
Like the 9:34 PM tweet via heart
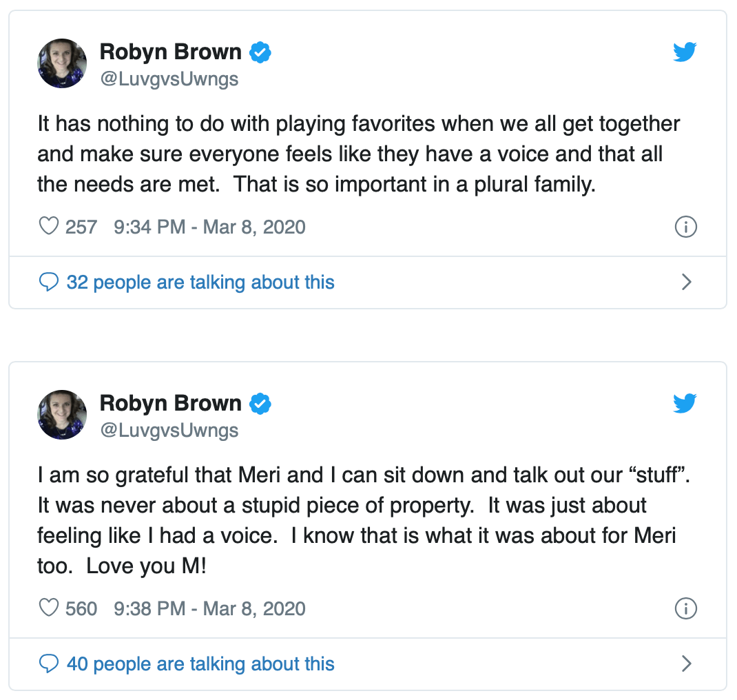[49, 227]
